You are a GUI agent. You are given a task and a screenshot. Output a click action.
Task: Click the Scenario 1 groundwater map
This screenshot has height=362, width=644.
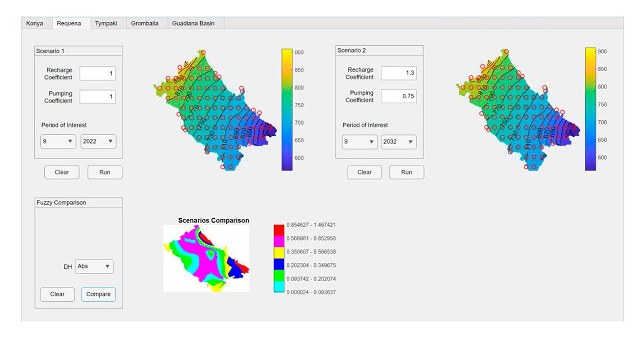coord(215,111)
